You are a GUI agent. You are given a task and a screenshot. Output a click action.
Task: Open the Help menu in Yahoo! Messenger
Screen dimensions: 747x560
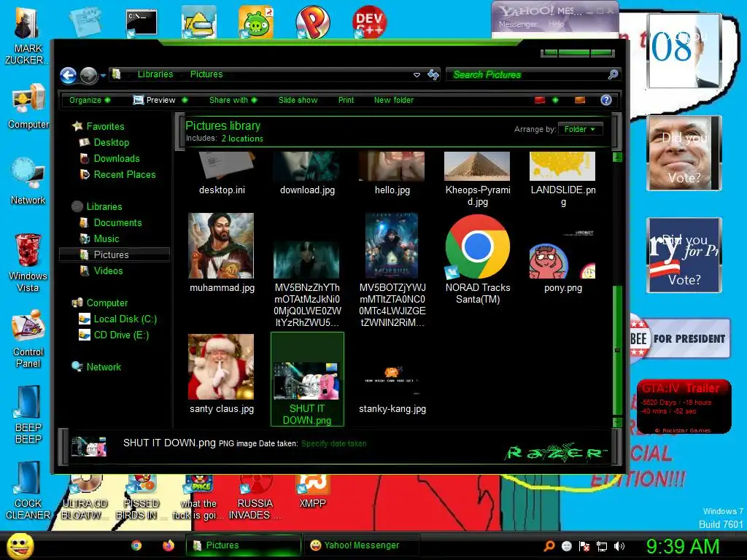pyautogui.click(x=555, y=24)
